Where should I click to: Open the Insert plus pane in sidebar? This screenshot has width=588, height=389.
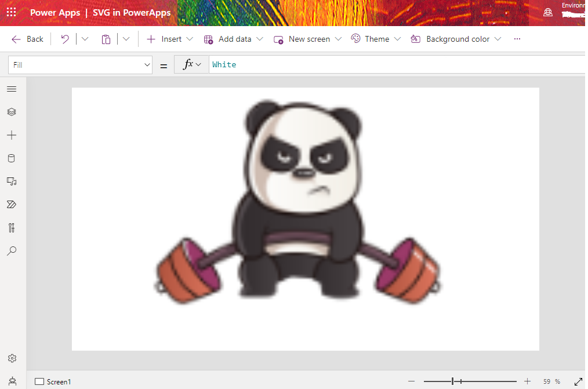tap(12, 135)
